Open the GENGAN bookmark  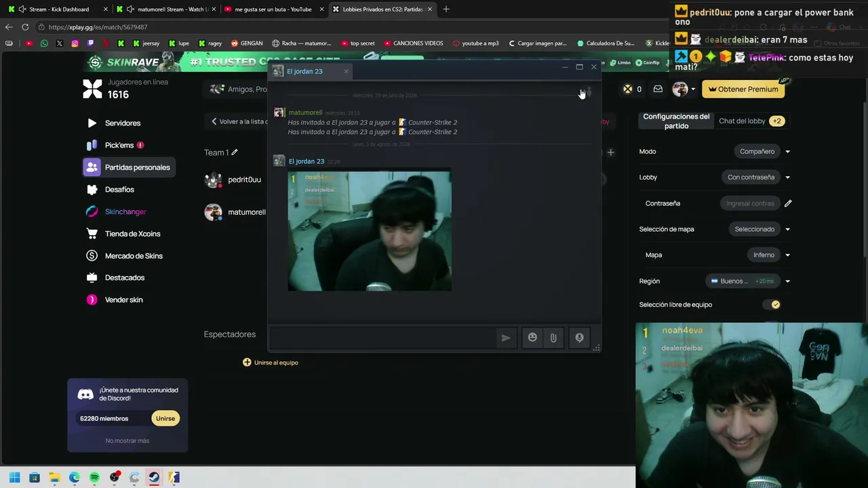pos(247,43)
